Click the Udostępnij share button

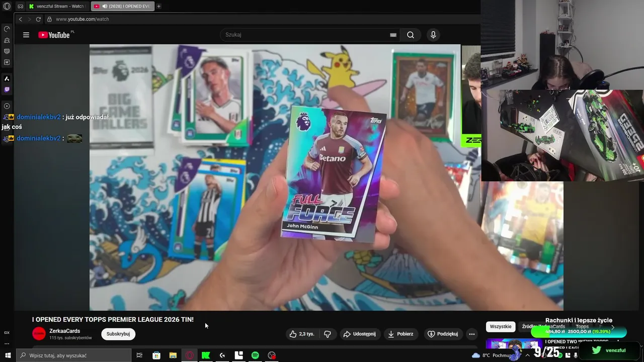[x=359, y=334]
